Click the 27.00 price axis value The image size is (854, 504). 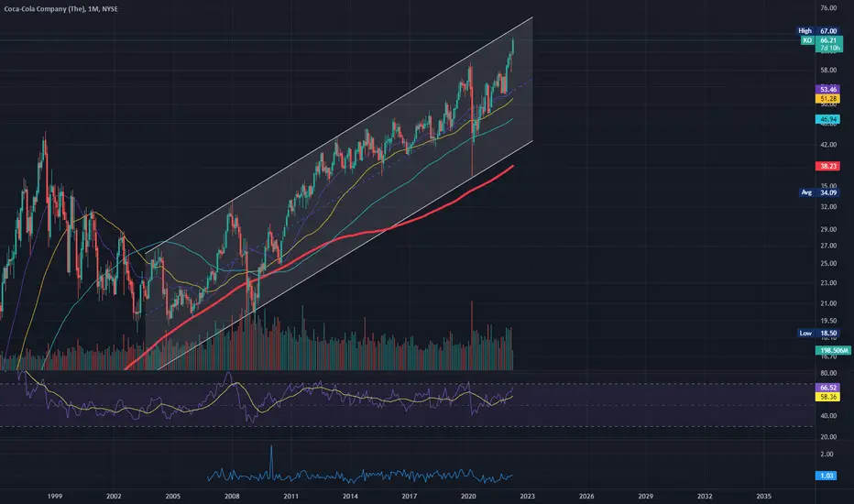(828, 247)
